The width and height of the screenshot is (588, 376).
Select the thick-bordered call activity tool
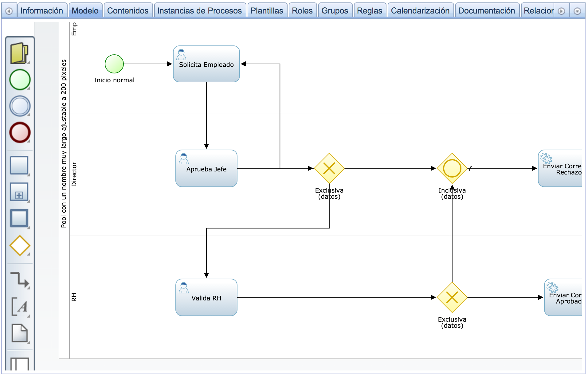[x=19, y=218]
